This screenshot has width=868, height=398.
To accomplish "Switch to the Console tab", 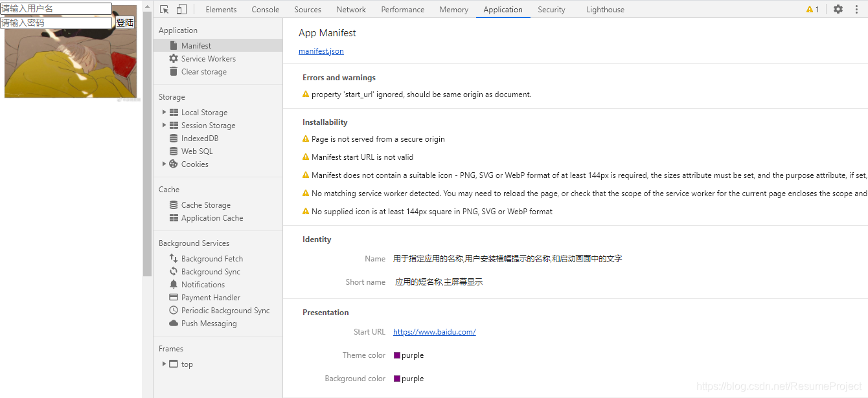I will pyautogui.click(x=266, y=9).
